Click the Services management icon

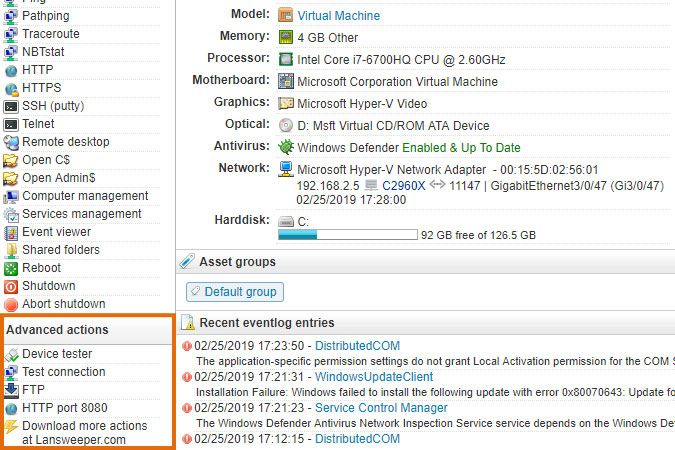pyautogui.click(x=11, y=214)
